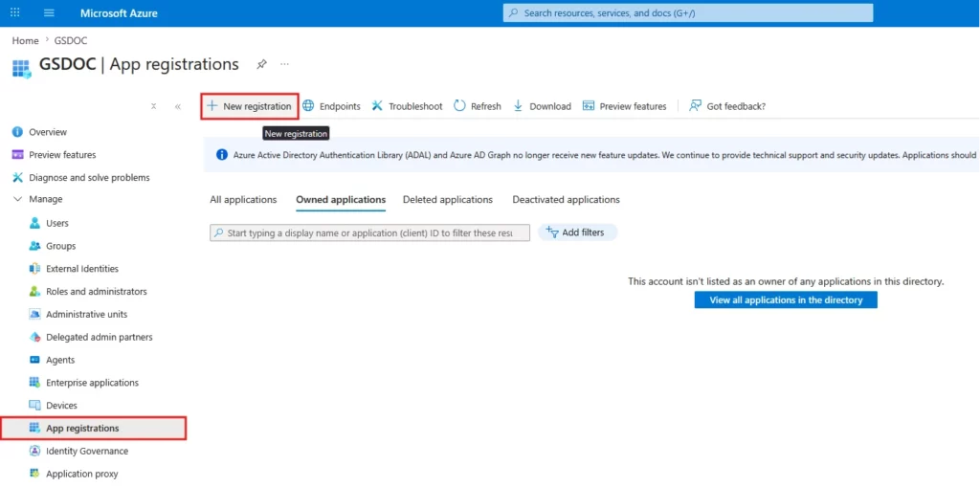Screen dimensions: 980x487
Task: Click the Azure Active Directory ADAL banner text
Action: [605, 154]
